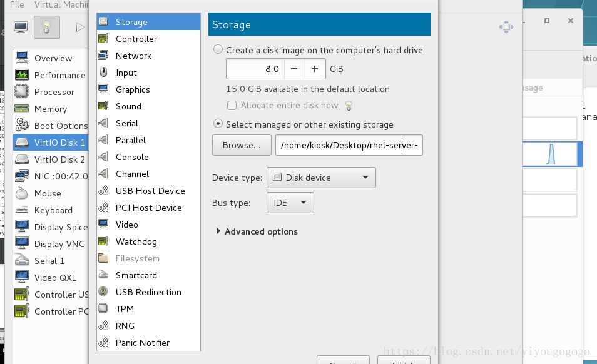The width and height of the screenshot is (597, 364).
Task: Start the virtual machine with play icon
Action: [79, 27]
